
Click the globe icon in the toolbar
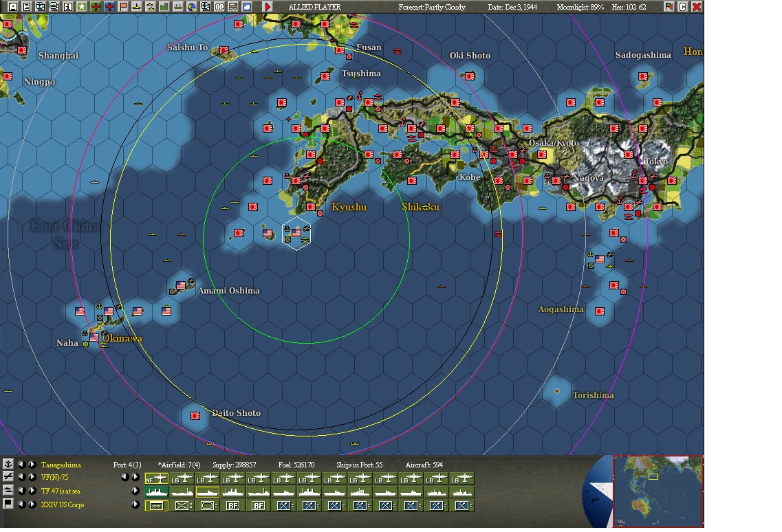(x=191, y=7)
